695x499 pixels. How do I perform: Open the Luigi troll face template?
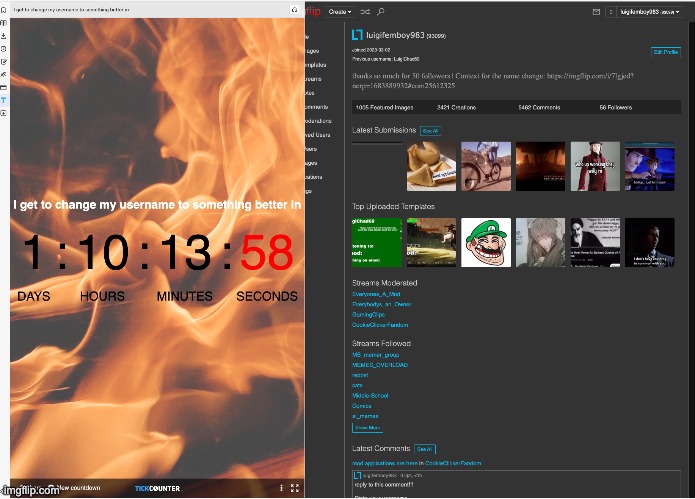(486, 242)
